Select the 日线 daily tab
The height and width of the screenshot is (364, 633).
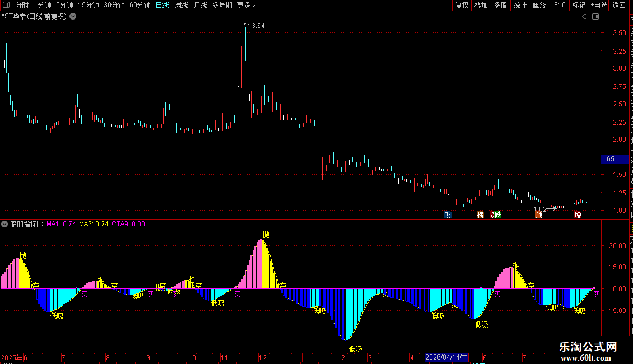pyautogui.click(x=162, y=5)
